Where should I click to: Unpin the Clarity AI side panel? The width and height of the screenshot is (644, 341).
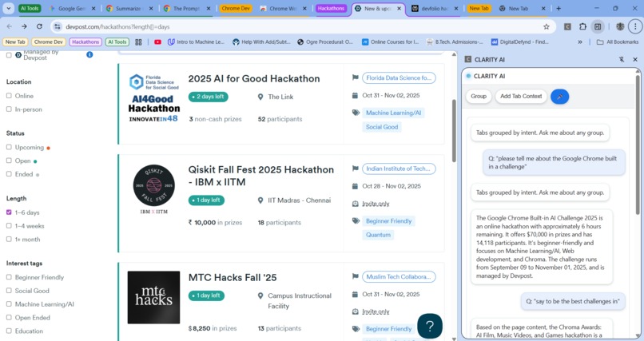coord(622,60)
